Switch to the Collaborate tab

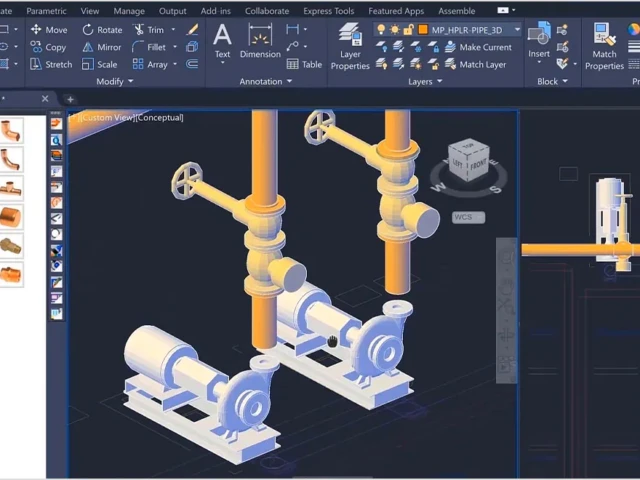coord(267,11)
